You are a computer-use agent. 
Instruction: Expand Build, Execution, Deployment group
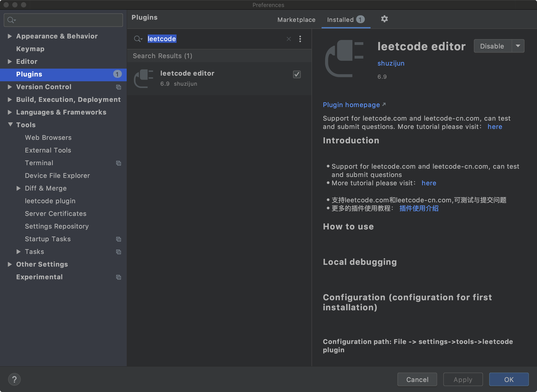10,99
